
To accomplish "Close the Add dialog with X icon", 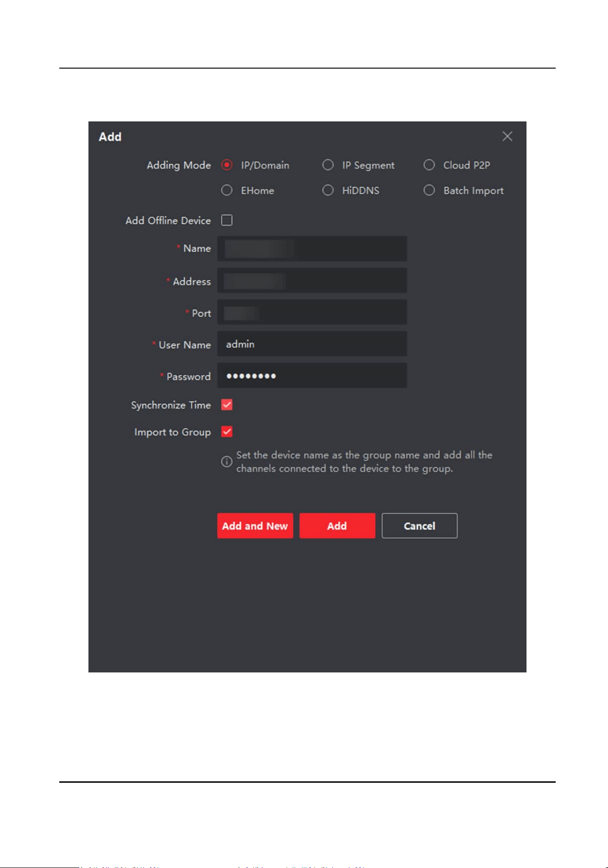I will 507,136.
